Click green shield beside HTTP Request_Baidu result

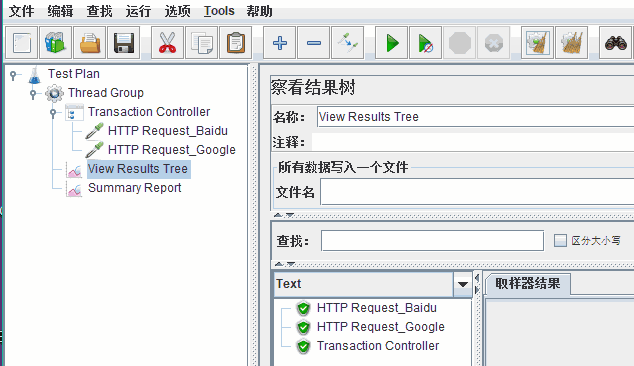click(303, 308)
